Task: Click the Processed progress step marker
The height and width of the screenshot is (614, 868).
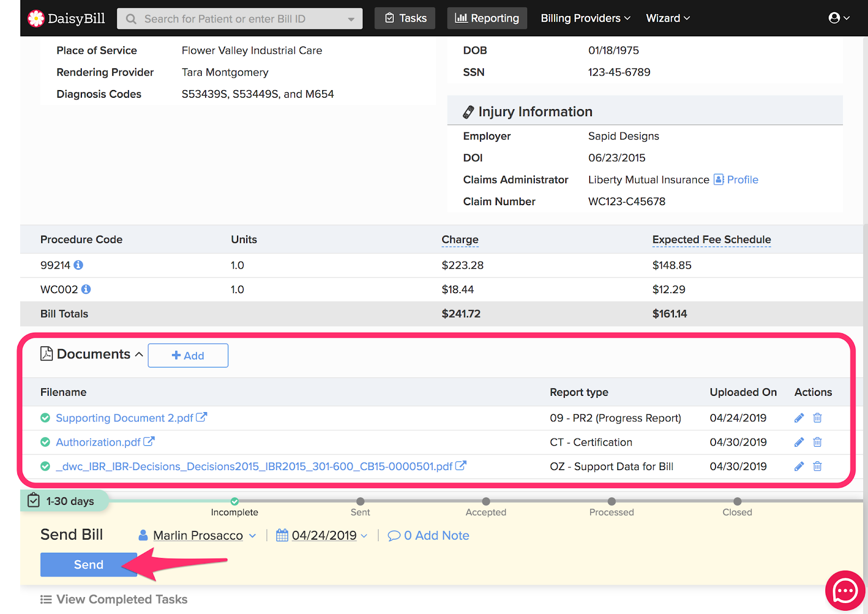Action: point(611,502)
